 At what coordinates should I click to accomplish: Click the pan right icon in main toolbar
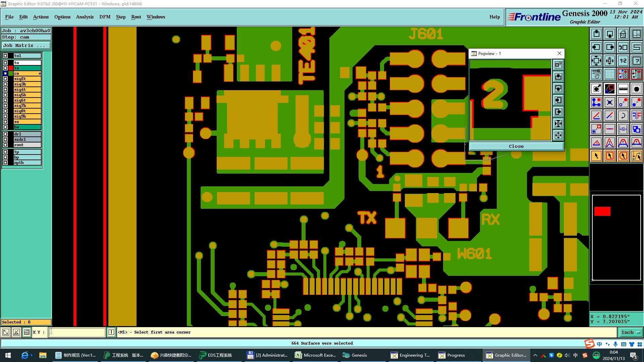click(x=610, y=47)
